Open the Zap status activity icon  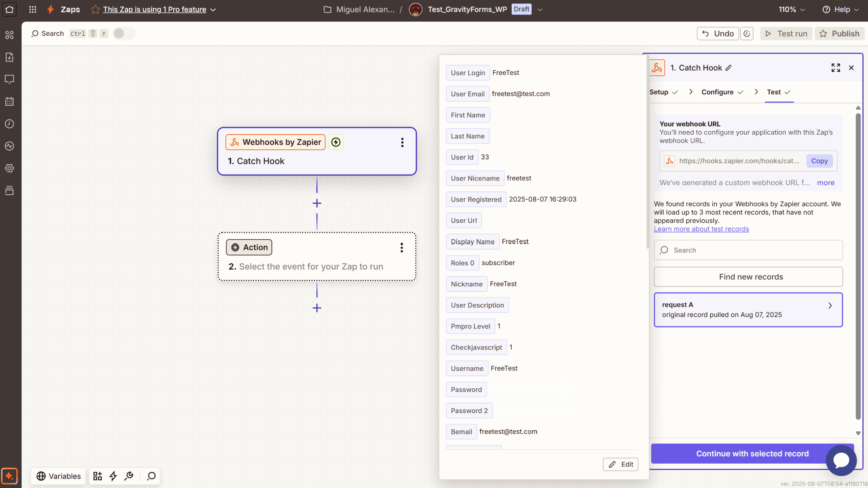point(9,146)
